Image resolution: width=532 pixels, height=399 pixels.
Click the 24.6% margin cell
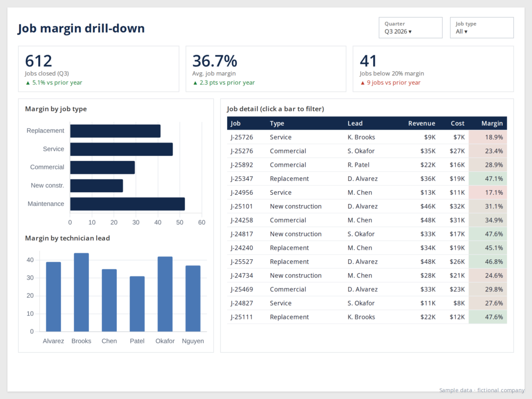(488, 275)
